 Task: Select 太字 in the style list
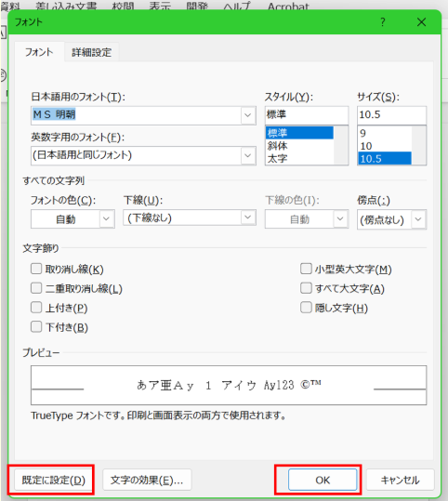tap(299, 158)
